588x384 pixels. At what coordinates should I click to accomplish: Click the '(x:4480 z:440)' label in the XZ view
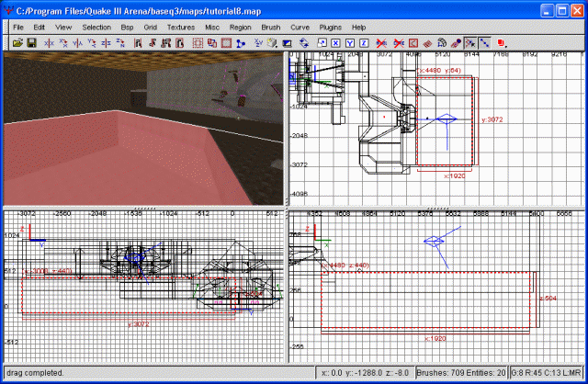[x=345, y=265]
